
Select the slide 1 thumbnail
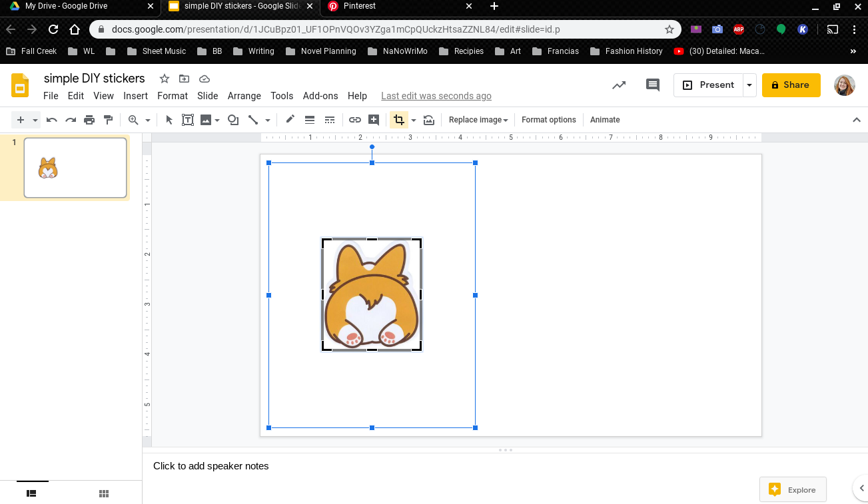pyautogui.click(x=75, y=168)
